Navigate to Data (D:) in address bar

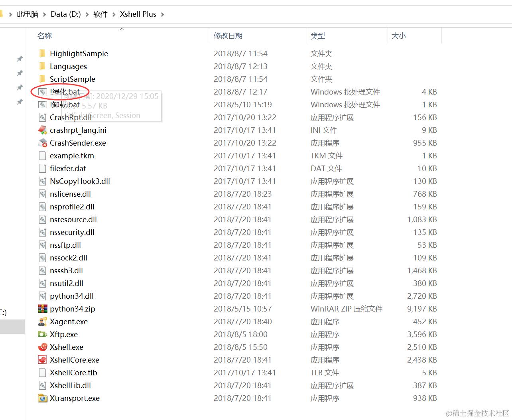click(66, 14)
